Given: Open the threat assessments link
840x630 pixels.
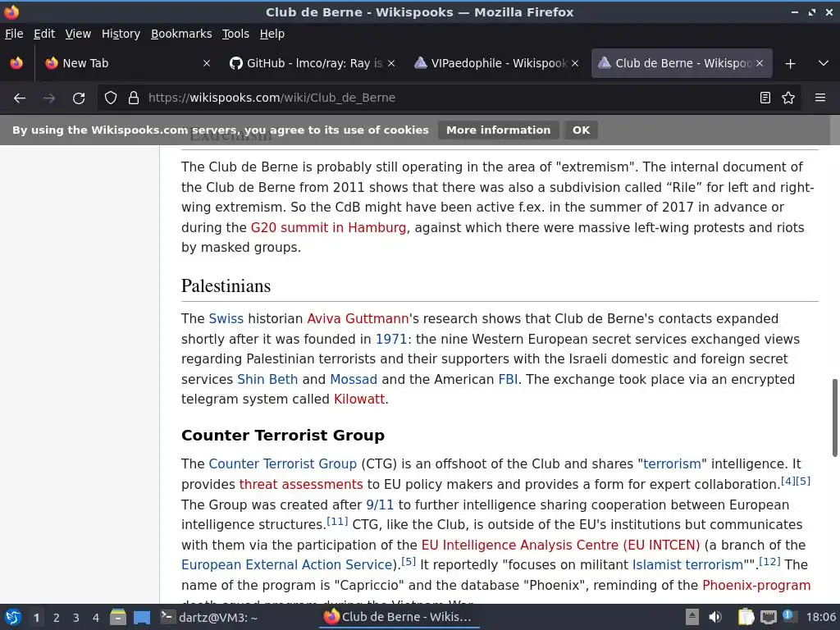Looking at the screenshot, I should point(301,484).
